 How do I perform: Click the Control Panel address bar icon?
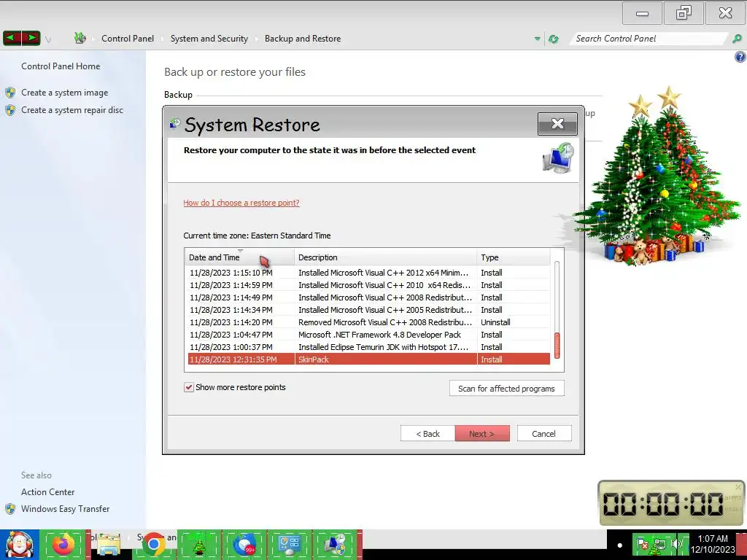coord(80,38)
